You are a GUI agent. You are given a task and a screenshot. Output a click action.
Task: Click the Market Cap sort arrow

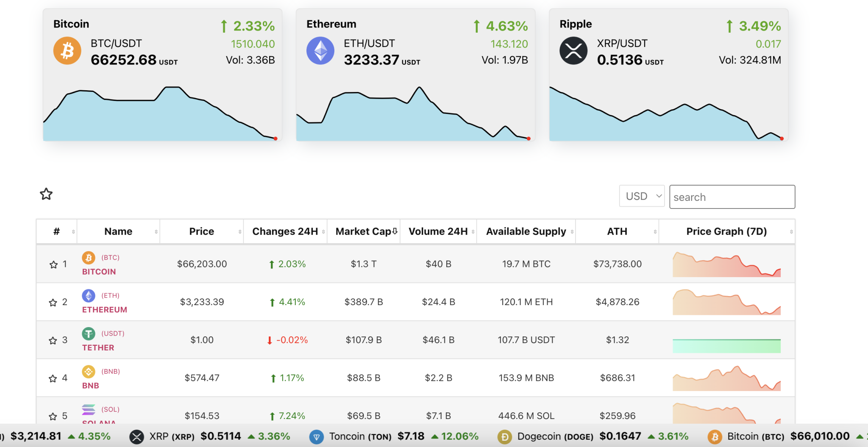(x=395, y=231)
